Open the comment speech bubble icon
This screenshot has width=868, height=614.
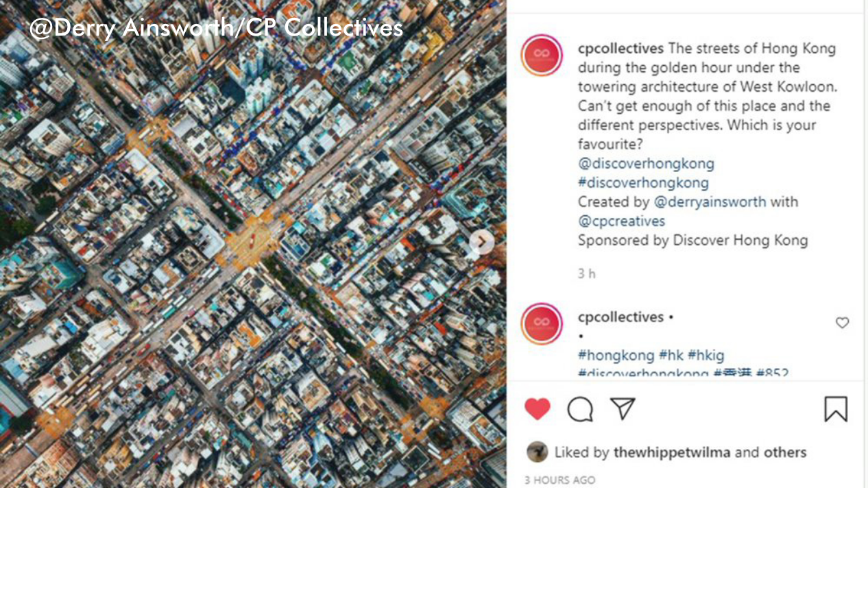[580, 409]
